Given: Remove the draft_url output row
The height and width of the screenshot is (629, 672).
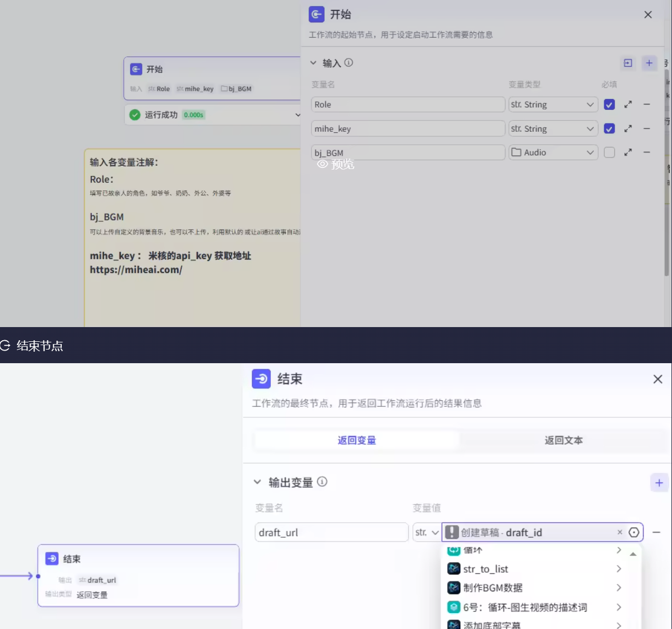Looking at the screenshot, I should tap(656, 532).
